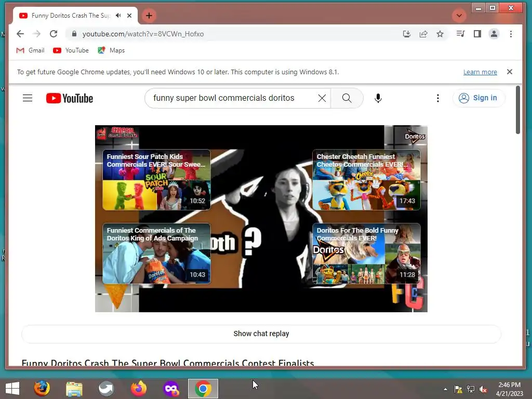
Task: Open YouTube settings three-dot menu
Action: click(x=437, y=98)
